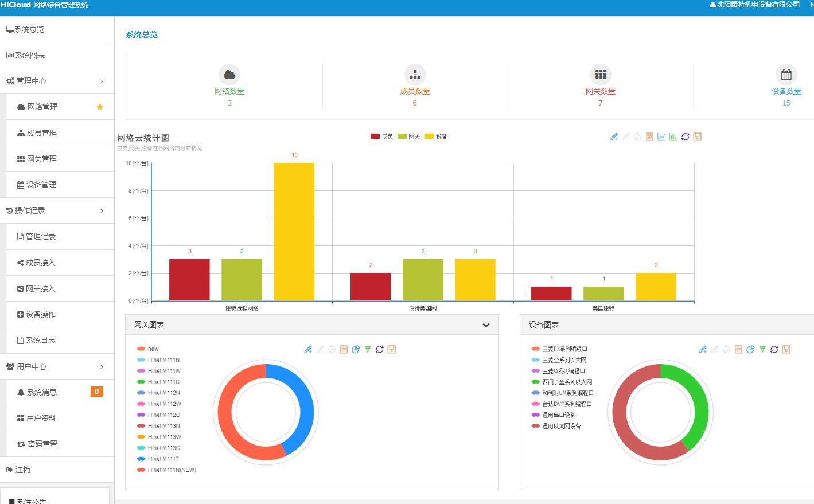Open 成员接入 in sidebar
Viewport: 814px width, 504px height.
[x=60, y=263]
